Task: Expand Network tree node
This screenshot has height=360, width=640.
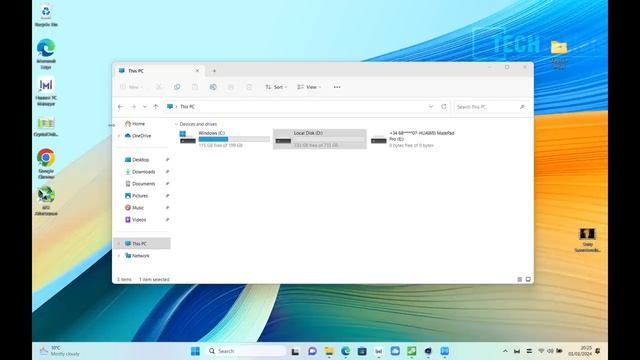Action: pos(119,256)
